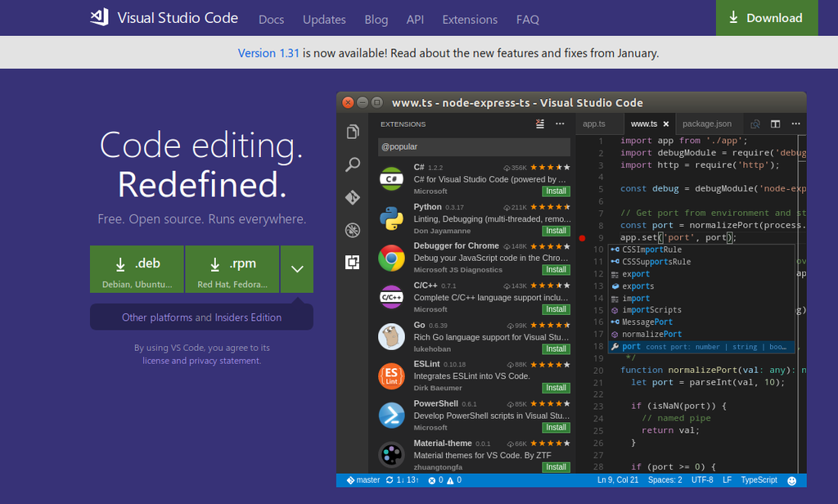Click the feedback smiley in status bar
The height and width of the screenshot is (504, 838).
tap(792, 480)
